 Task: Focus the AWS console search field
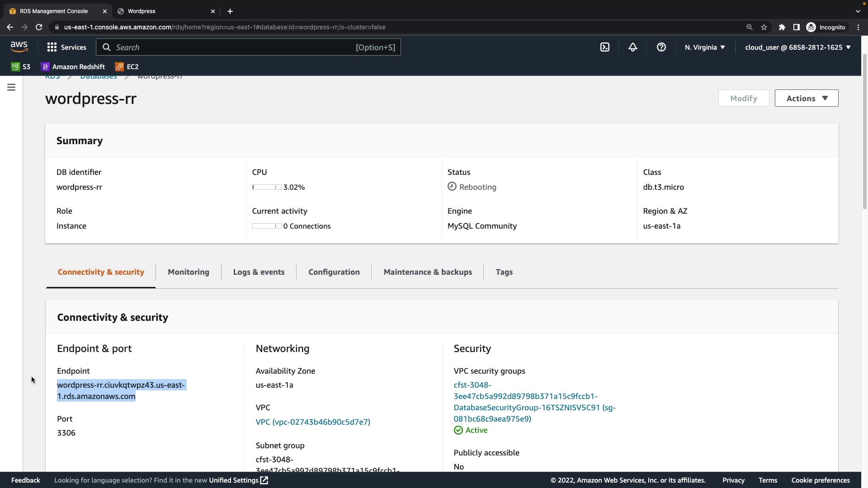pyautogui.click(x=248, y=47)
